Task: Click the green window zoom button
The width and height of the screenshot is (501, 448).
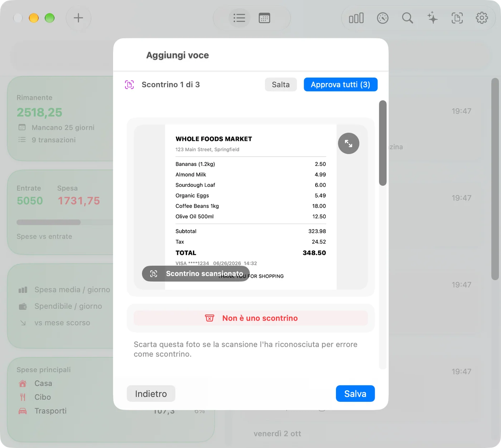Action: click(50, 18)
